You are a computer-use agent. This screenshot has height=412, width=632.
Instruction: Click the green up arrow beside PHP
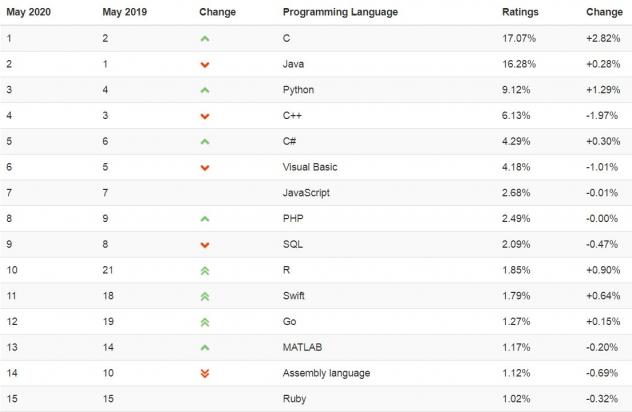click(x=205, y=219)
